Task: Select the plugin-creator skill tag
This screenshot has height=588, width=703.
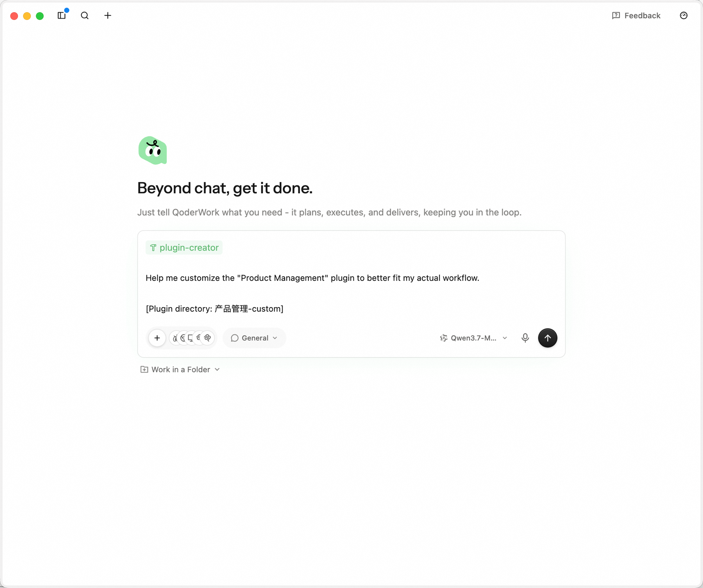Action: [x=184, y=247]
